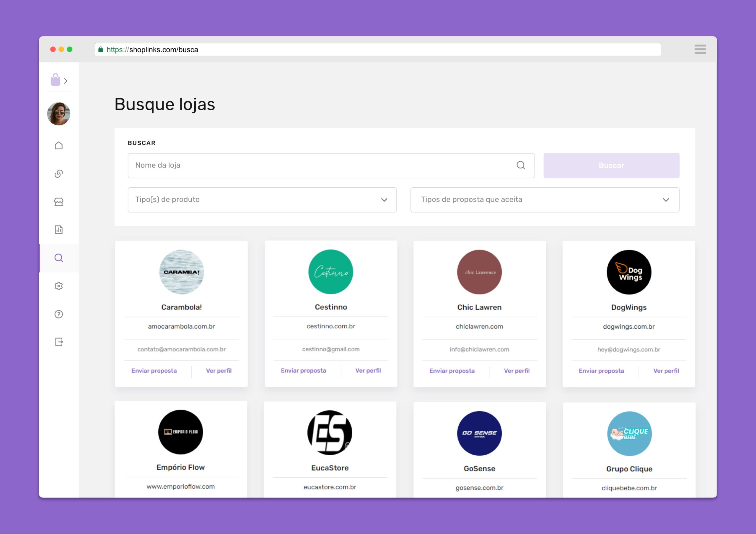756x534 pixels.
Task: Click the browser address bar URL
Action: (x=377, y=50)
